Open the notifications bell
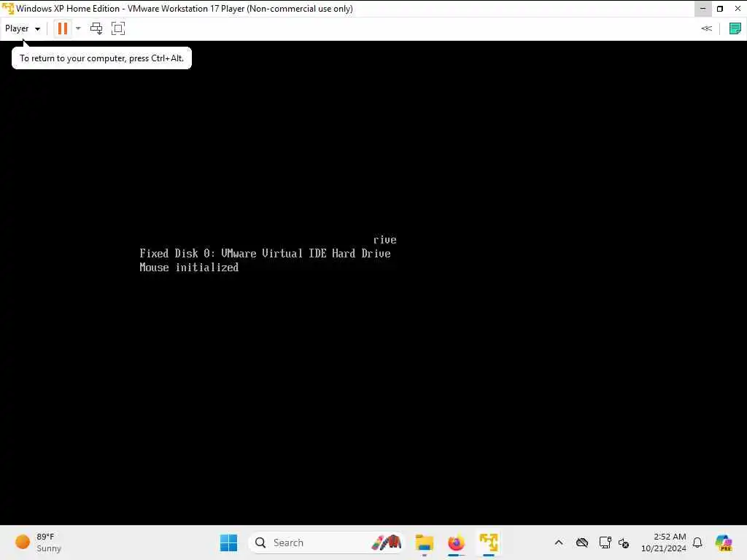This screenshot has height=560, width=747. pyautogui.click(x=697, y=542)
